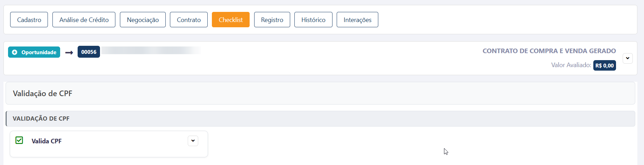Toggle the Valida CPF checkbox
Screen dimensions: 644x165
pyautogui.click(x=19, y=140)
